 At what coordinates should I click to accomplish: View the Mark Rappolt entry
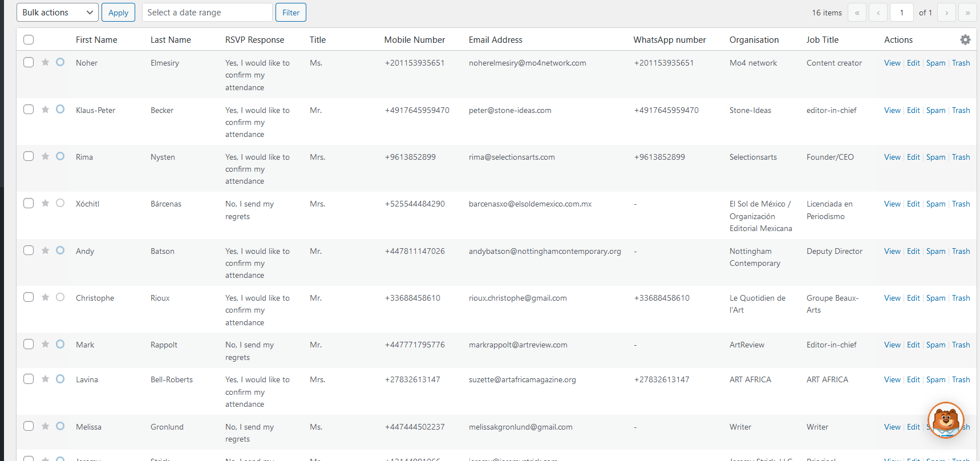coord(892,345)
